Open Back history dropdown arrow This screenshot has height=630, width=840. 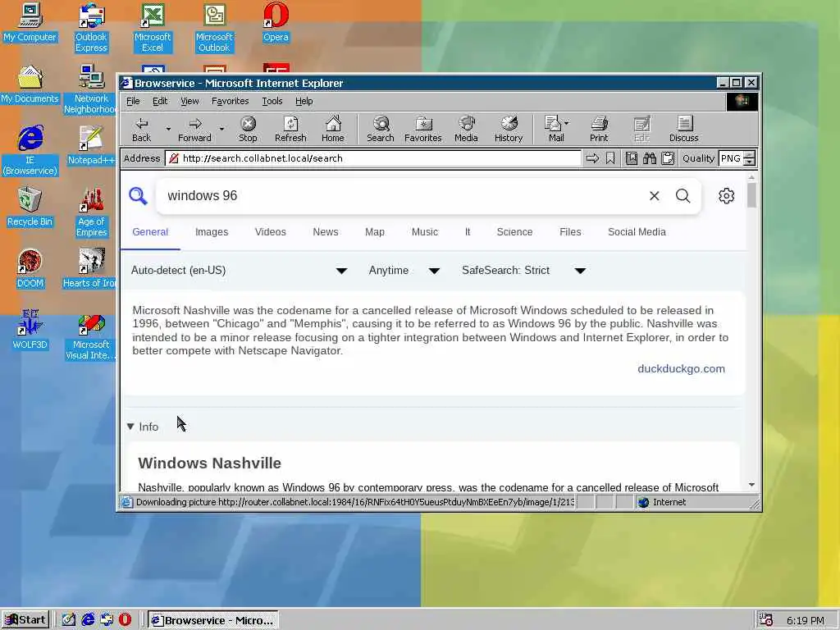[x=168, y=129]
